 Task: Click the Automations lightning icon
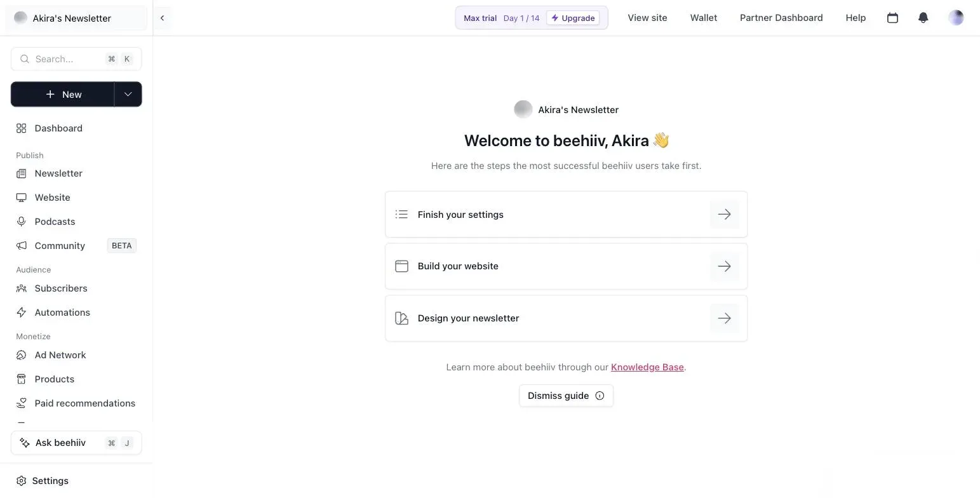[22, 313]
